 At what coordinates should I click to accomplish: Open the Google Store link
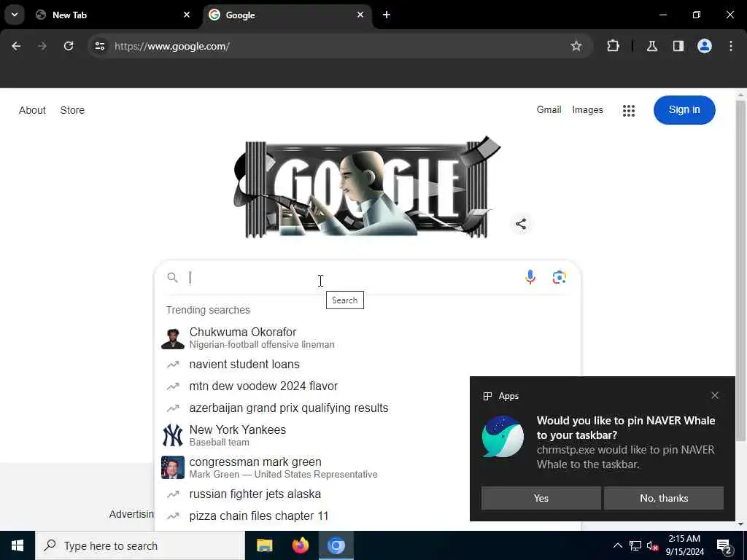point(72,110)
